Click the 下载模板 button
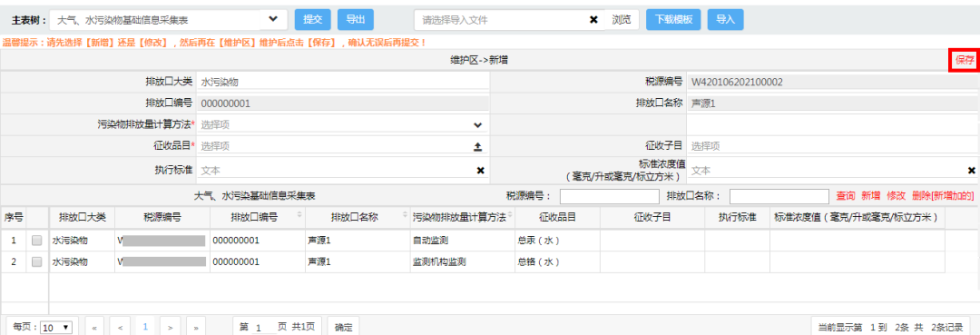The width and height of the screenshot is (980, 335). pos(673,20)
